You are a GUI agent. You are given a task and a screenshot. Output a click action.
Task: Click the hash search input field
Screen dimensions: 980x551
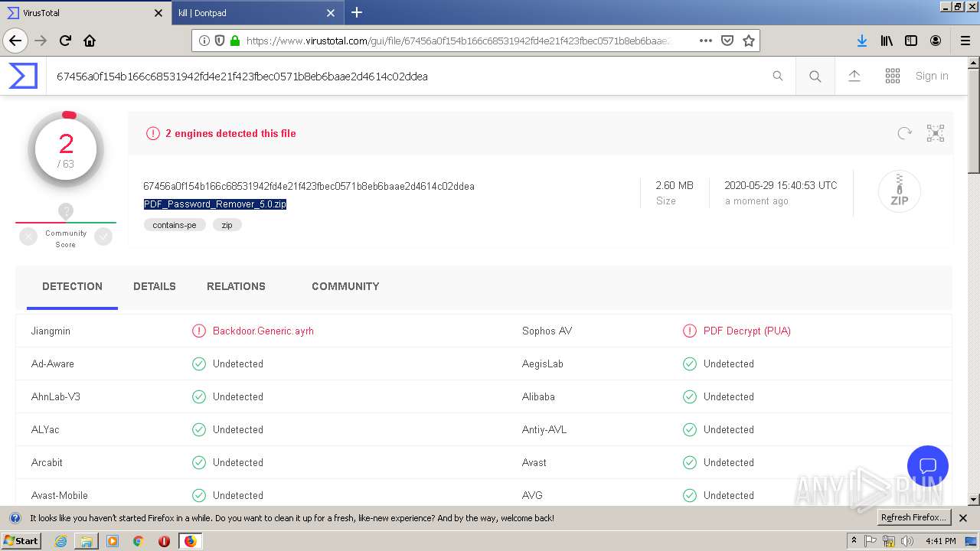413,76
